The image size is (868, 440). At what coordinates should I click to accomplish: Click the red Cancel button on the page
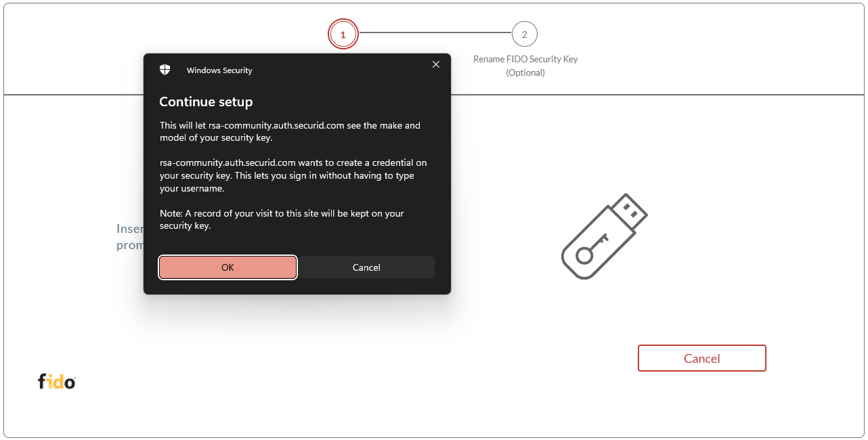coord(701,358)
